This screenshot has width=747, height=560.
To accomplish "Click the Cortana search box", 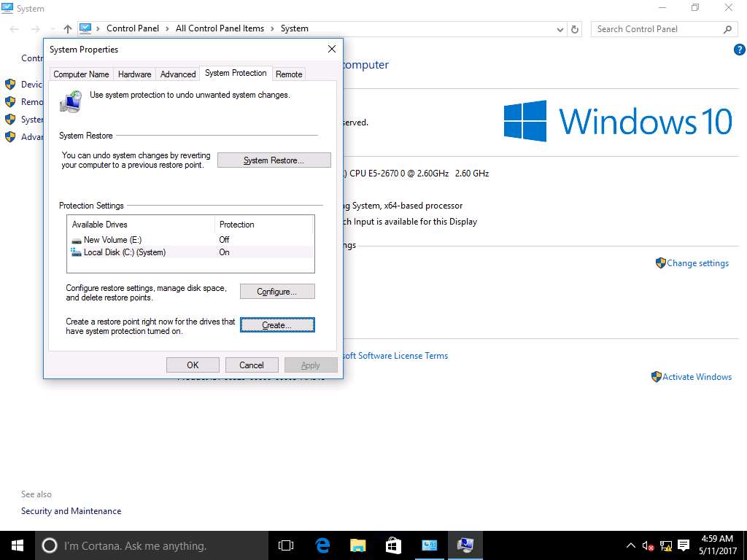I will point(152,545).
